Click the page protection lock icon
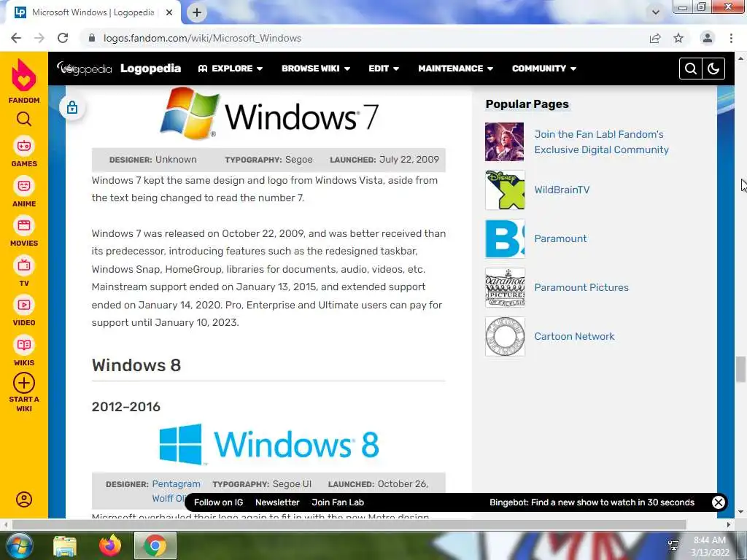The height and width of the screenshot is (560, 747). [72, 108]
